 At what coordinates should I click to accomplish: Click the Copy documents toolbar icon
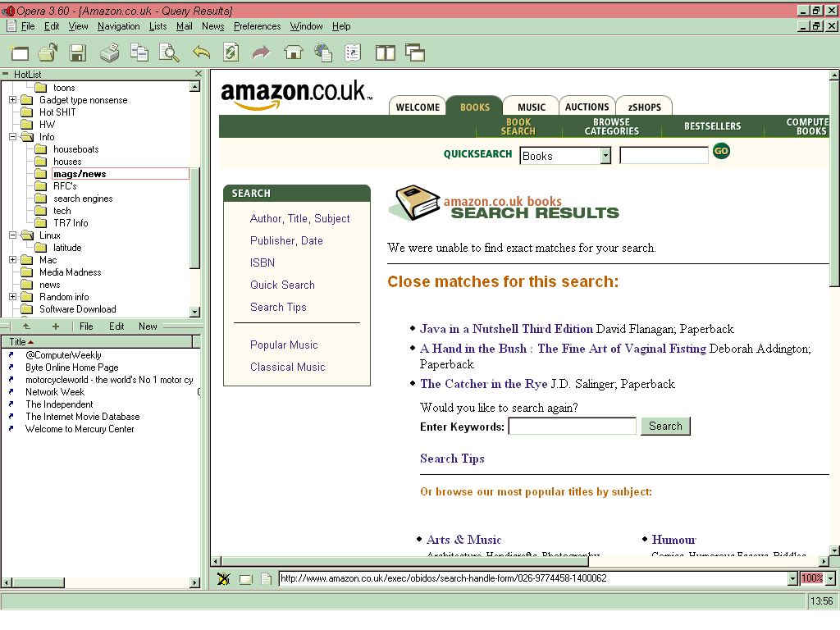(139, 52)
